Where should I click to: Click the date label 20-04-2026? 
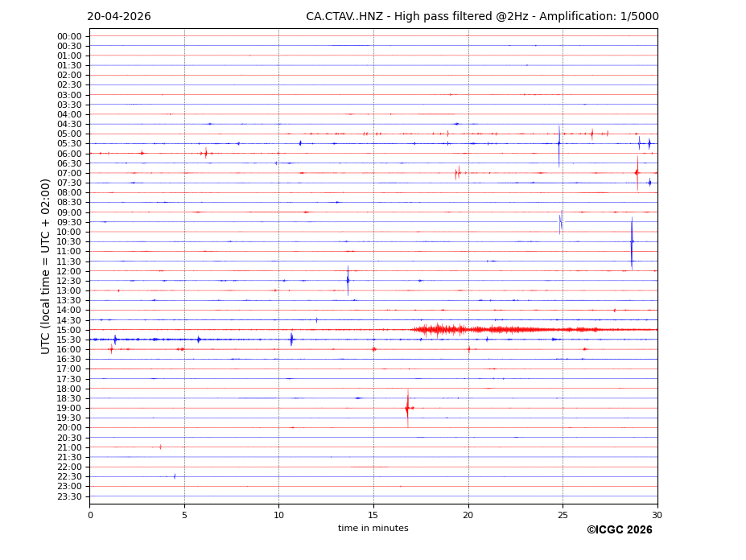(118, 17)
